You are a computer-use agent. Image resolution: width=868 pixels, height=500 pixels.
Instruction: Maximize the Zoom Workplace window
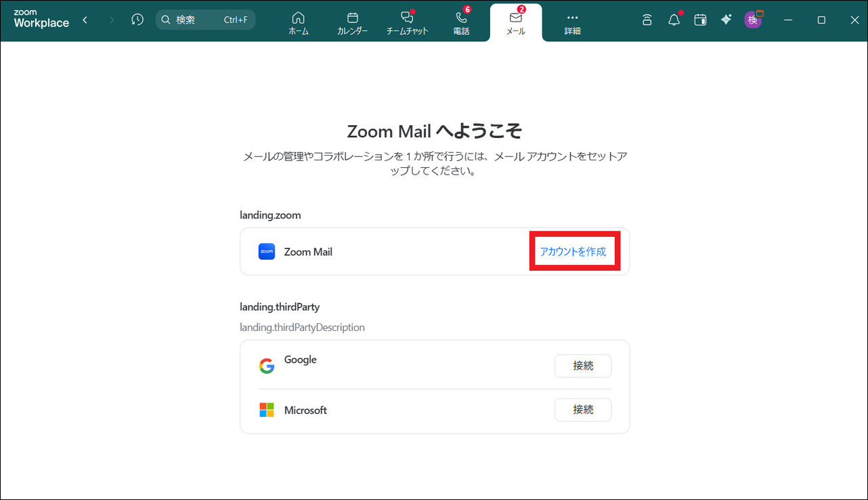[821, 20]
